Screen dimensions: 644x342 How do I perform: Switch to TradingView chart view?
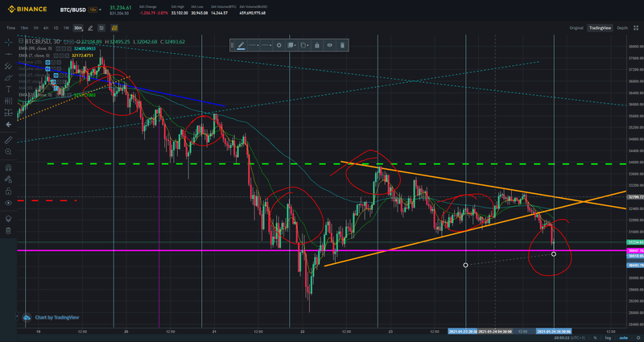(x=600, y=28)
